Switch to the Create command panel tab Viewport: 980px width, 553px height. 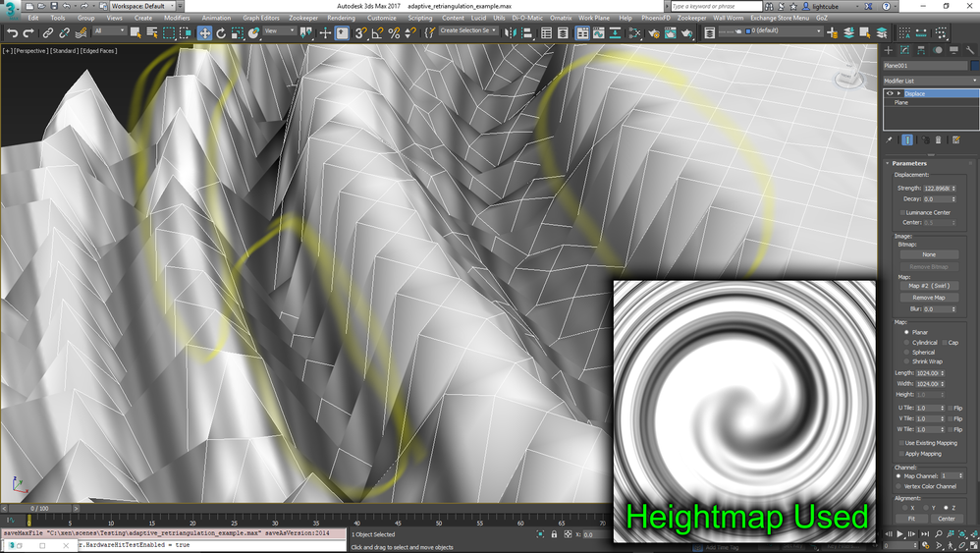888,50
